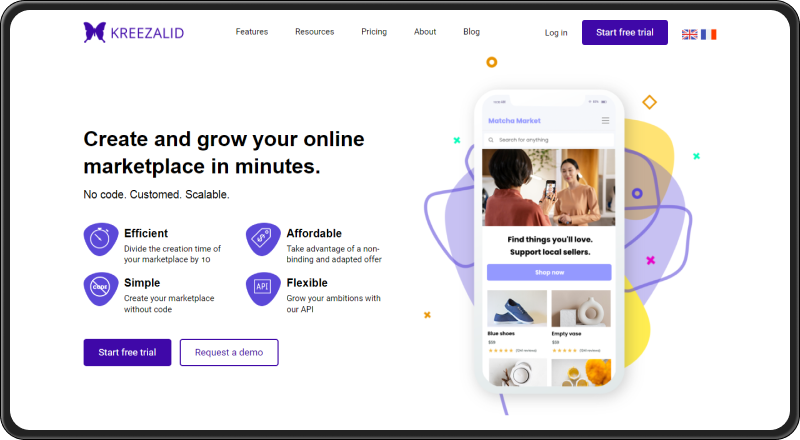
Task: Click the Shop now button in mockup
Action: tap(549, 272)
